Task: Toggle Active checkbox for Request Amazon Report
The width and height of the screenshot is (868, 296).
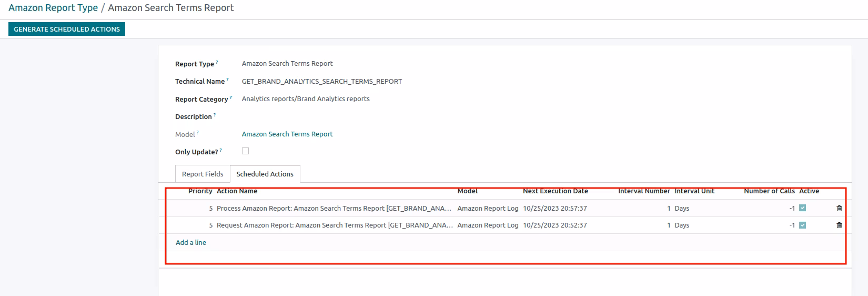Action: [802, 225]
